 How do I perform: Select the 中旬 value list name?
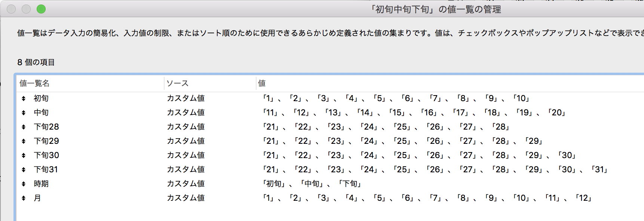click(41, 112)
